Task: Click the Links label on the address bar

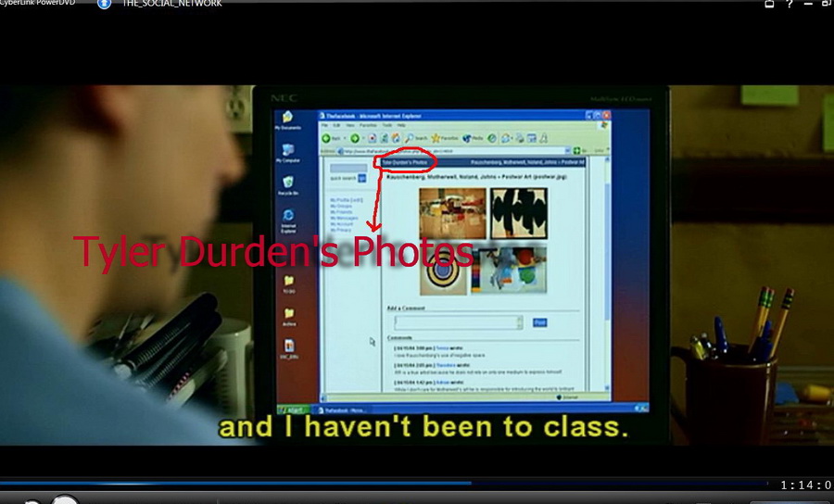Action: [599, 151]
